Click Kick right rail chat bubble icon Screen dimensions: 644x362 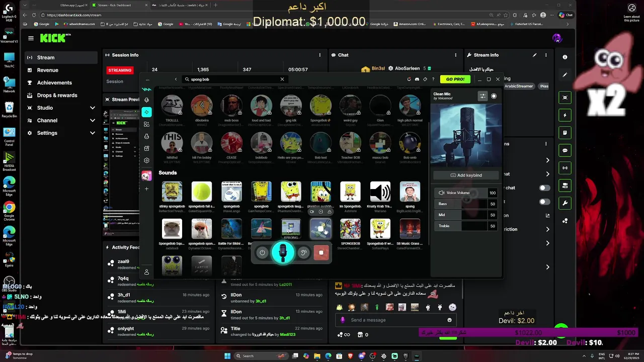point(565,150)
